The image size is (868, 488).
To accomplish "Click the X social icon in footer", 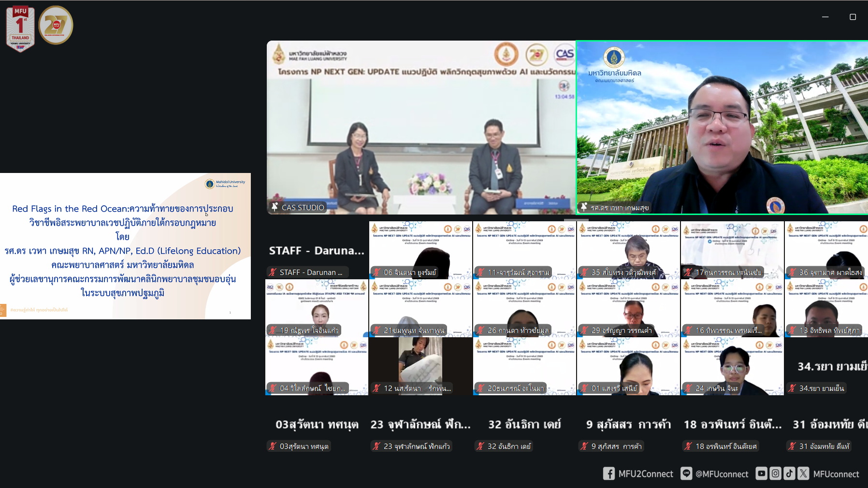I will (803, 474).
